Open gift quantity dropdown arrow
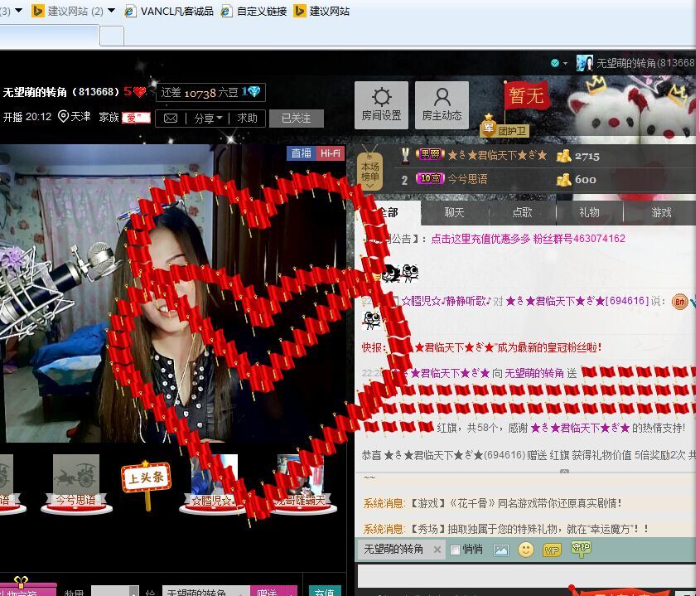 (x=134, y=592)
